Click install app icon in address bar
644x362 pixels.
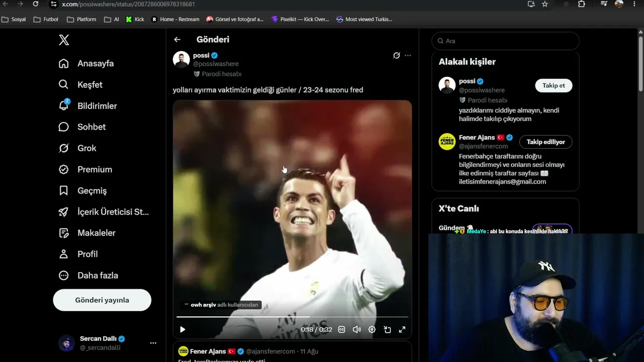tap(531, 4)
